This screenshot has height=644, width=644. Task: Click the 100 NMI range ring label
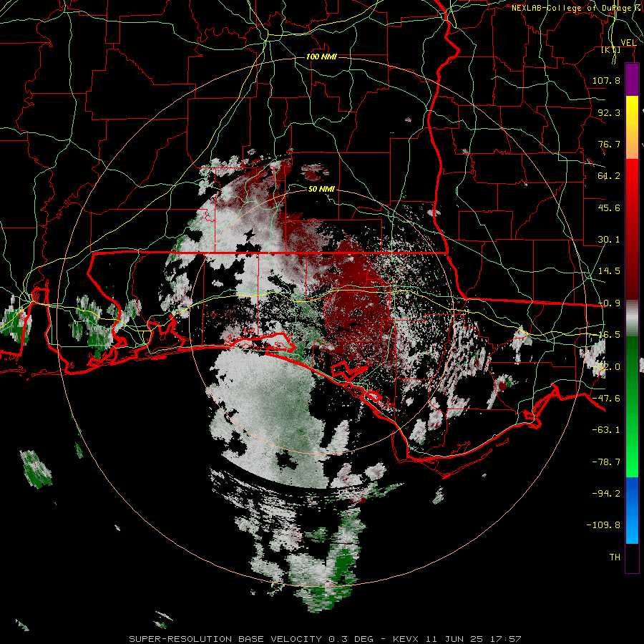pyautogui.click(x=321, y=57)
